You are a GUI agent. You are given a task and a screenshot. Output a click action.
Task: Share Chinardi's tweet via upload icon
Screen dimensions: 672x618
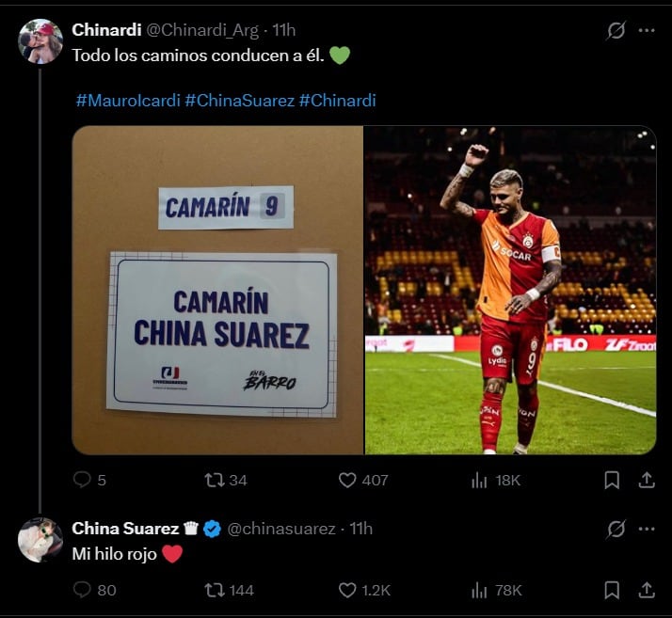click(x=647, y=480)
